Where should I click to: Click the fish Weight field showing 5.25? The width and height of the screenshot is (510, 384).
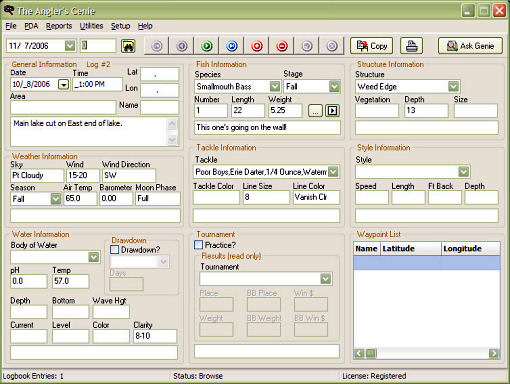[285, 111]
